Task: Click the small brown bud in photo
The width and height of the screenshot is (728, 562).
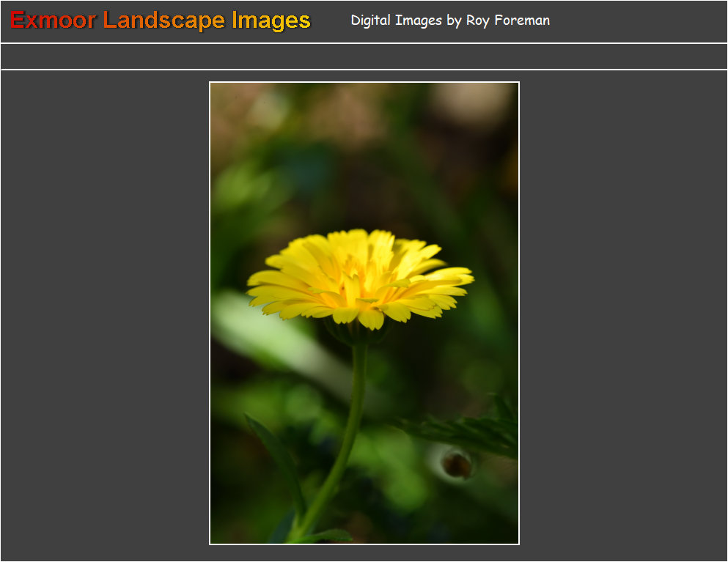Action: (x=457, y=464)
